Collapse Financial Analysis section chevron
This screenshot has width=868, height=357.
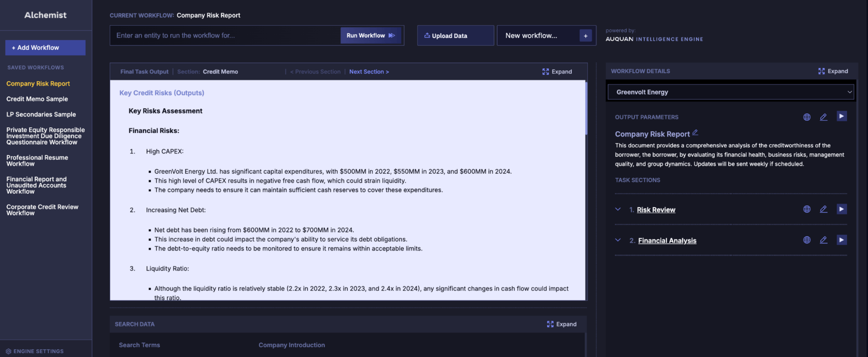tap(618, 240)
